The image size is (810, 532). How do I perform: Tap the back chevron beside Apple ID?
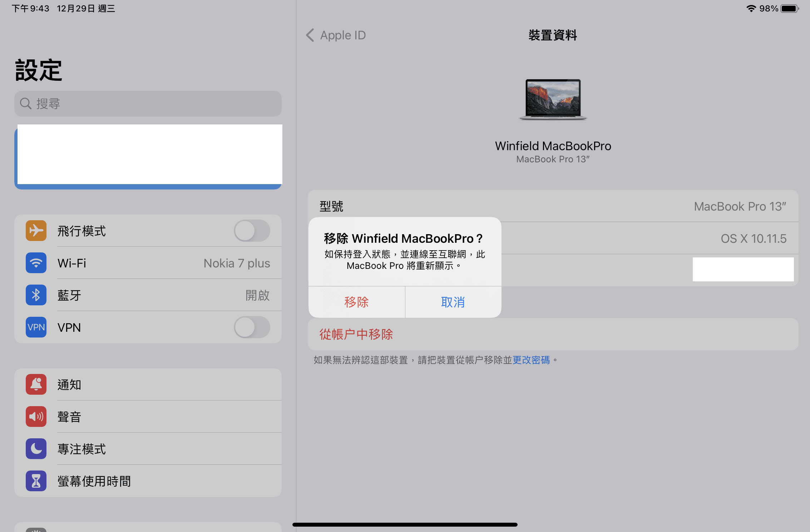310,35
